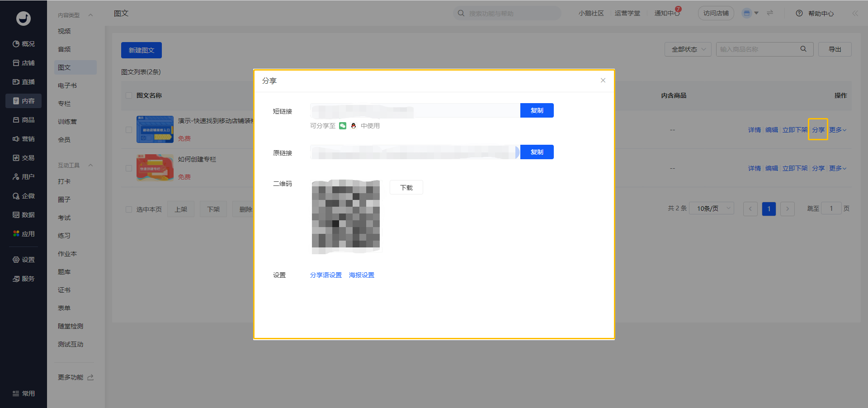Collapse the 互动工具 section
Viewport: 868px width, 408px height.
tap(90, 166)
